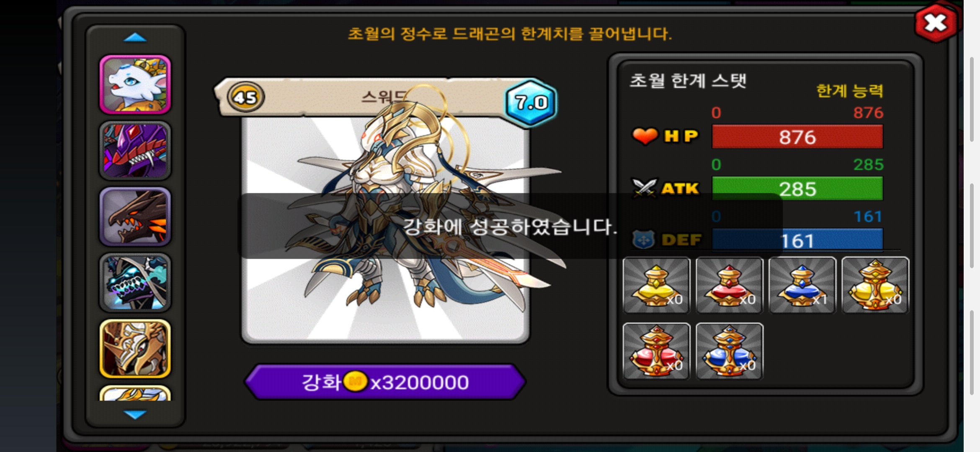980x452 pixels.
Task: Select the purple armored dragon portrait
Action: (135, 151)
